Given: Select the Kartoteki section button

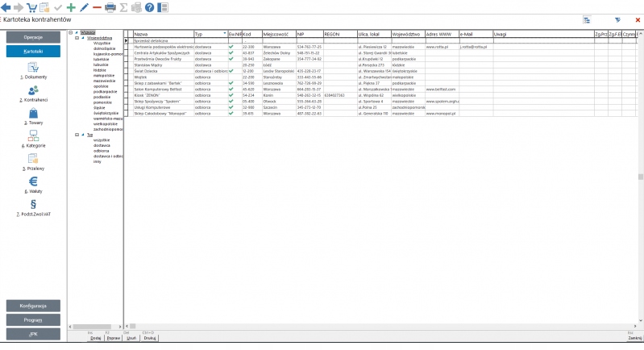Looking at the screenshot, I should tap(33, 52).
